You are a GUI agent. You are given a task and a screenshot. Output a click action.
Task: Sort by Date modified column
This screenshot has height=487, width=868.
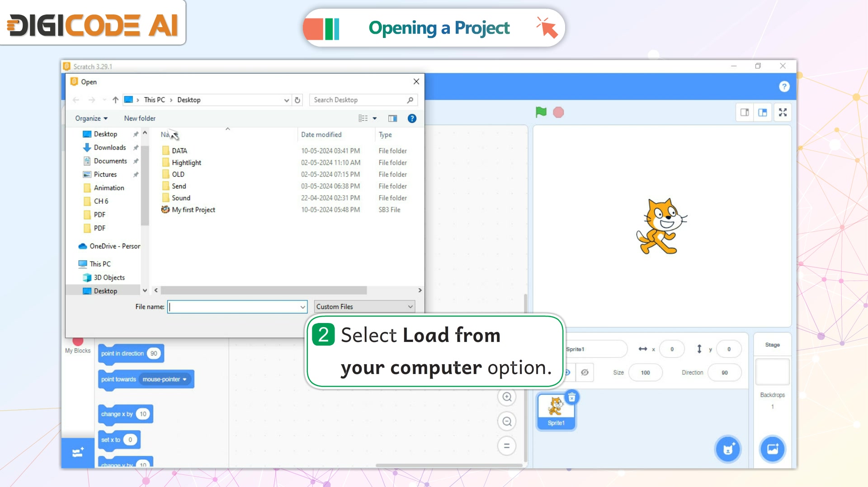(x=321, y=135)
